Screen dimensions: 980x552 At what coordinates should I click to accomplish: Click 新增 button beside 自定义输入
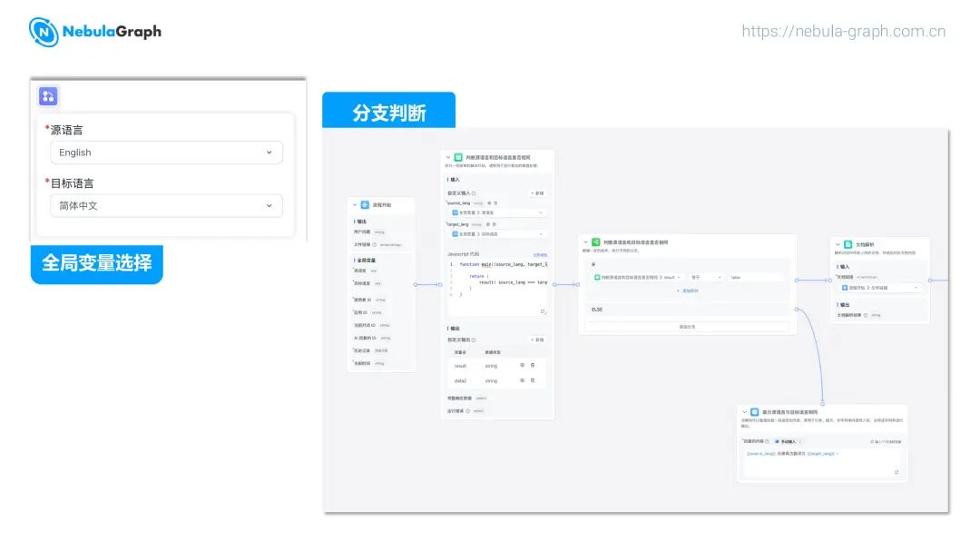pyautogui.click(x=537, y=193)
